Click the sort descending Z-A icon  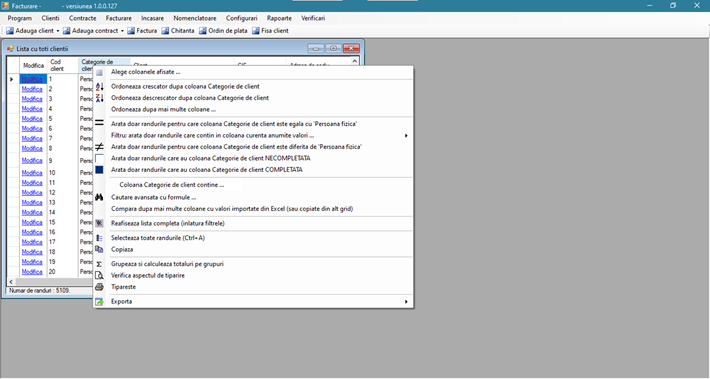pyautogui.click(x=100, y=98)
